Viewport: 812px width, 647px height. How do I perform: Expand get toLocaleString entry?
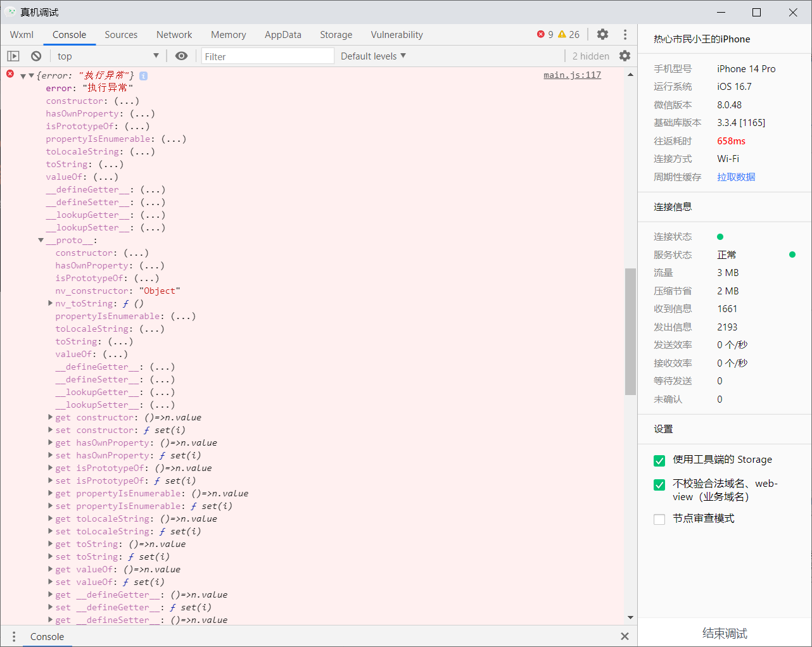50,518
